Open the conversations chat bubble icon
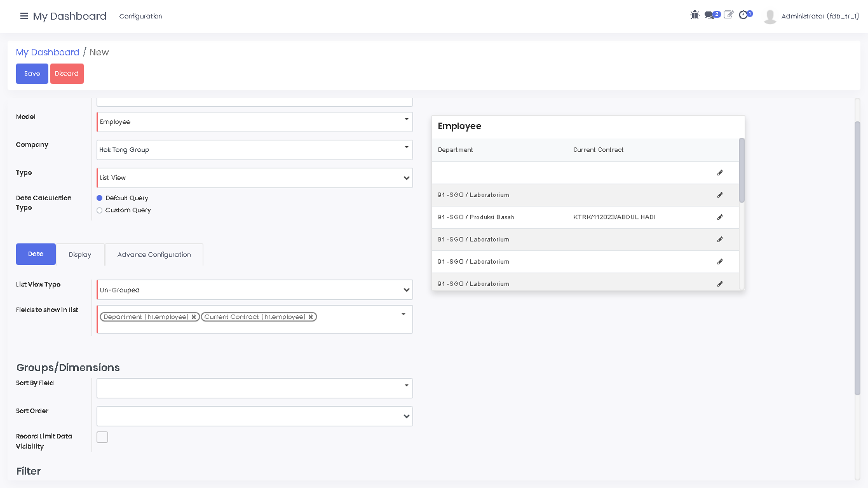Screen dimensions: 868x488 point(710,15)
